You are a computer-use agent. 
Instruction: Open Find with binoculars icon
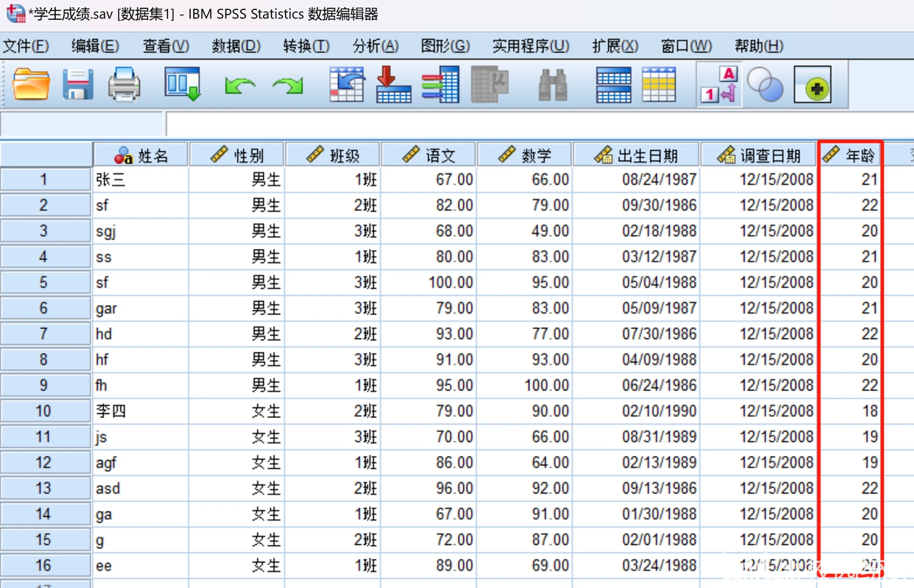click(553, 85)
